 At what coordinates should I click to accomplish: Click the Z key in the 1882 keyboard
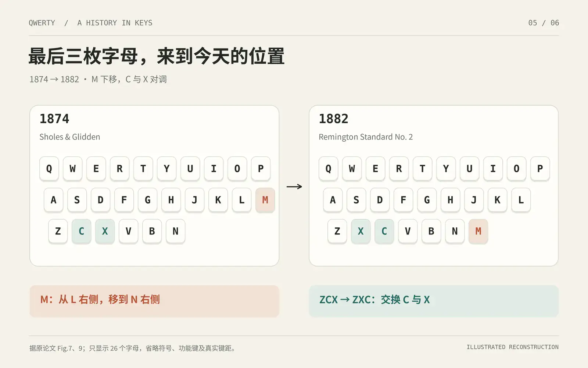coord(337,231)
